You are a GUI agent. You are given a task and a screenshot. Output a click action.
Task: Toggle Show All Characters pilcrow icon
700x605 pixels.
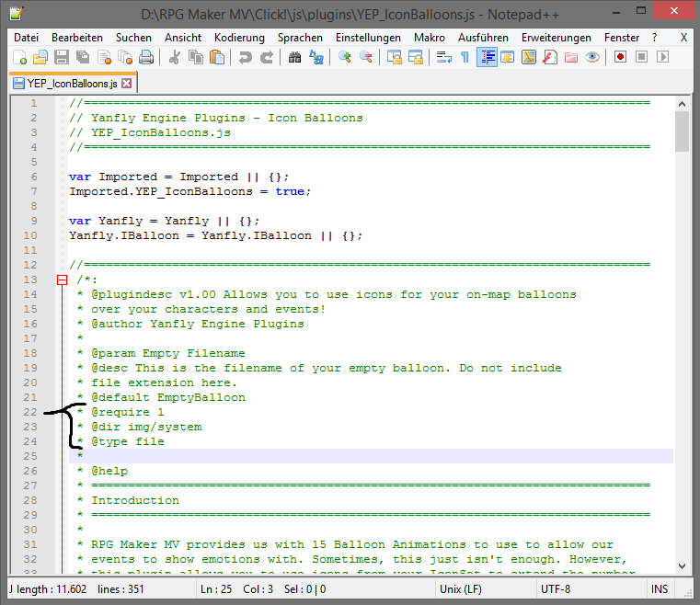pyautogui.click(x=465, y=57)
